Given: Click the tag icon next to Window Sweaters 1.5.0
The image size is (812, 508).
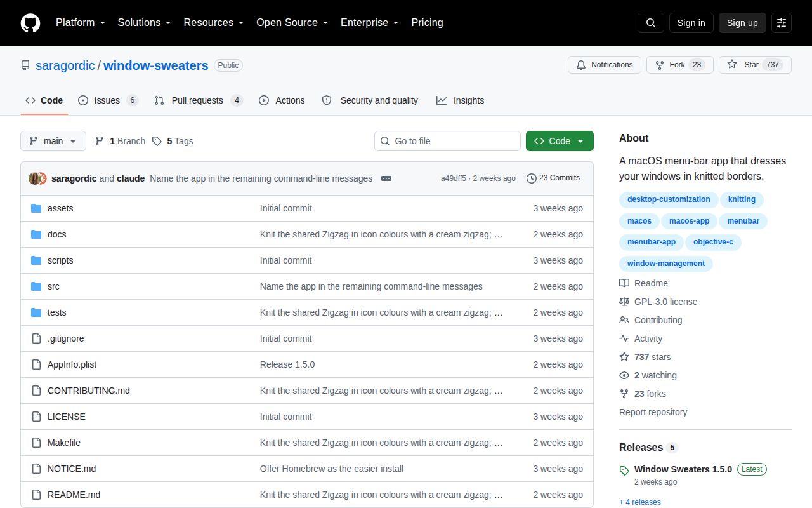Looking at the screenshot, I should [x=625, y=471].
